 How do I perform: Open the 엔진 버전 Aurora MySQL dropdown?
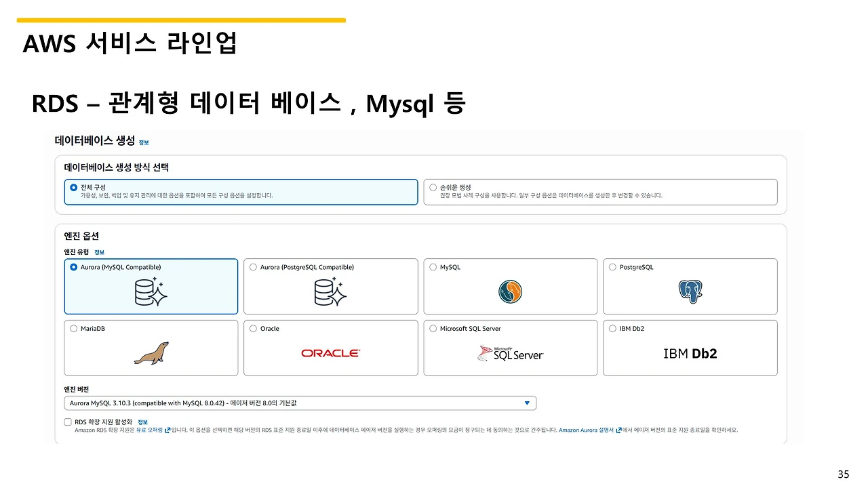coord(300,403)
